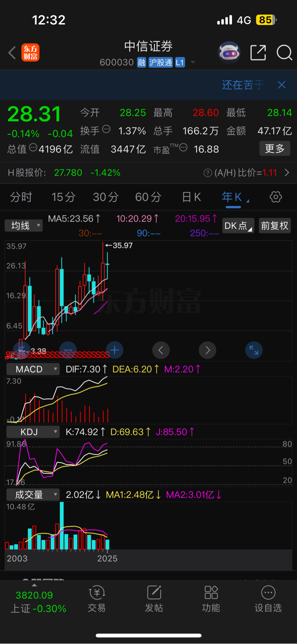Tap the MA1:2.48亿 volume value
This screenshot has width=297, height=644.
coord(133,495)
